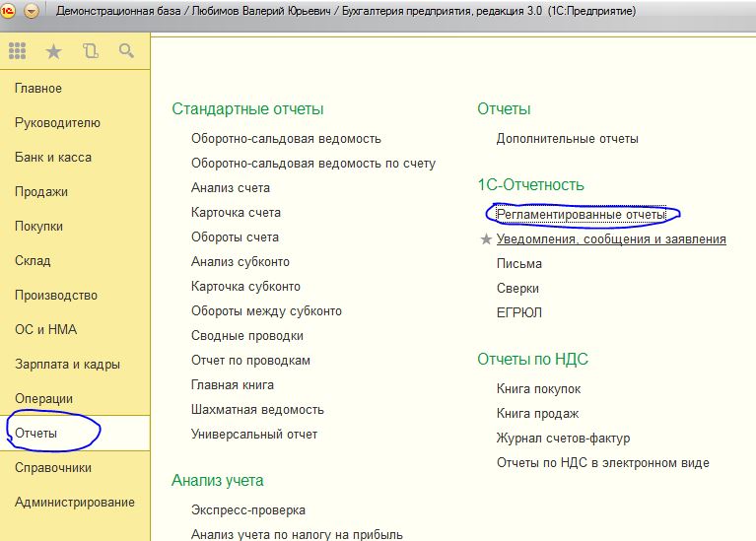756x541 pixels.
Task: Open Дополнительные отчеты
Action: pos(567,139)
